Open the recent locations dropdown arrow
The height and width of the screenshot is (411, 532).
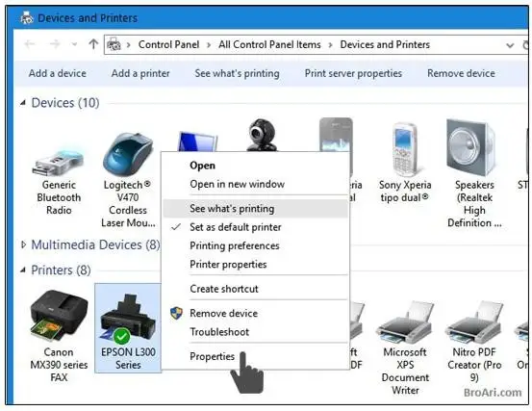pos(74,44)
